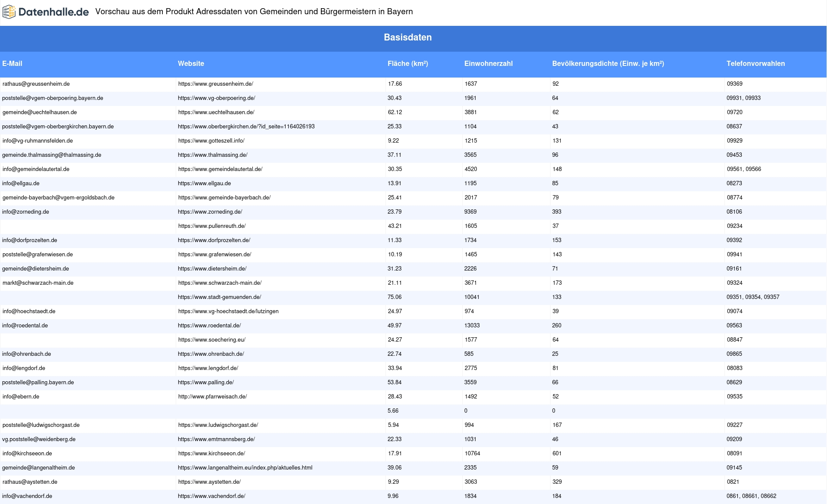Click website https://www.grafenwiesen.de/
The image size is (827, 504).
click(x=215, y=255)
